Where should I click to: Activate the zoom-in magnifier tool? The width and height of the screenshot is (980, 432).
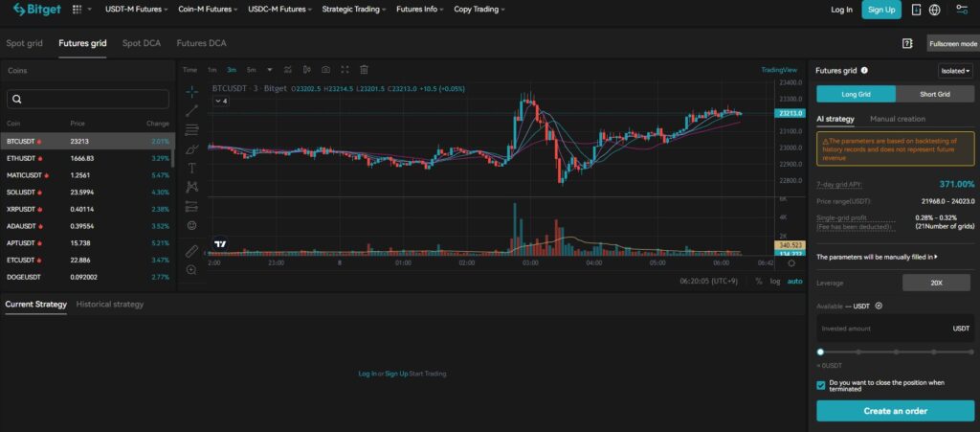click(191, 270)
